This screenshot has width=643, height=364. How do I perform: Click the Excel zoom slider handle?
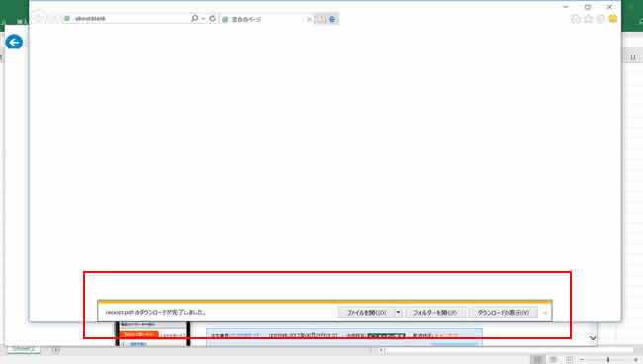[x=608, y=359]
